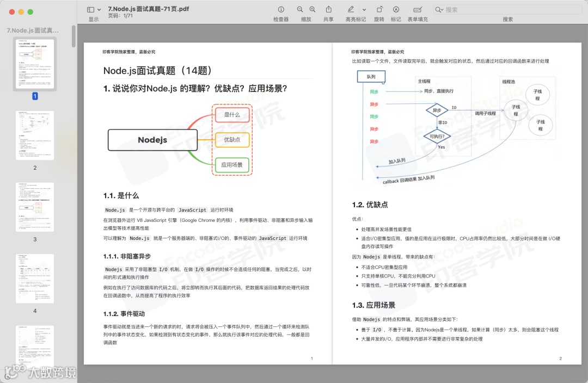Toggle the sidebar display button

90,10
